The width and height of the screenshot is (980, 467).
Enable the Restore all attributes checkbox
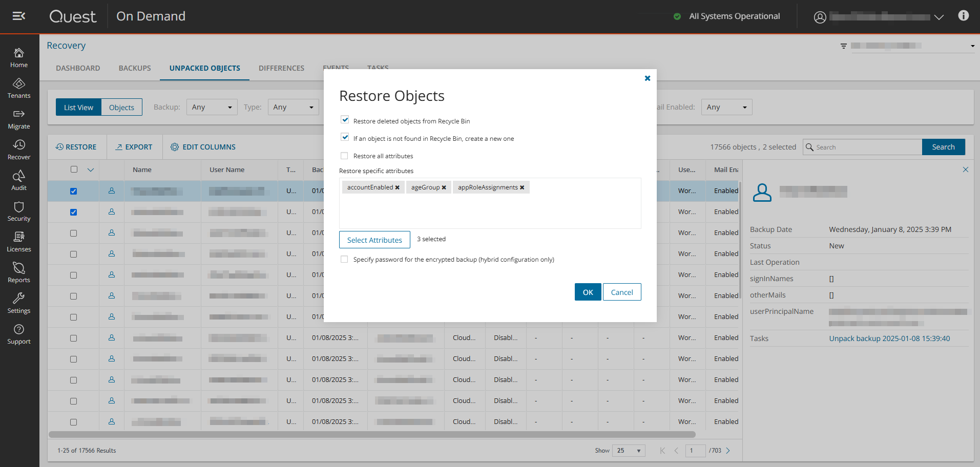344,156
